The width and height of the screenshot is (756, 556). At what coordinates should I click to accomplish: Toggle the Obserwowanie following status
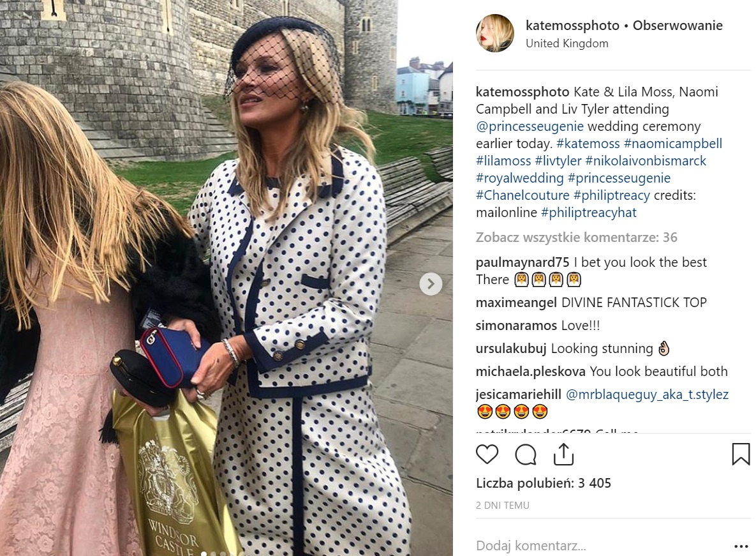tap(678, 25)
